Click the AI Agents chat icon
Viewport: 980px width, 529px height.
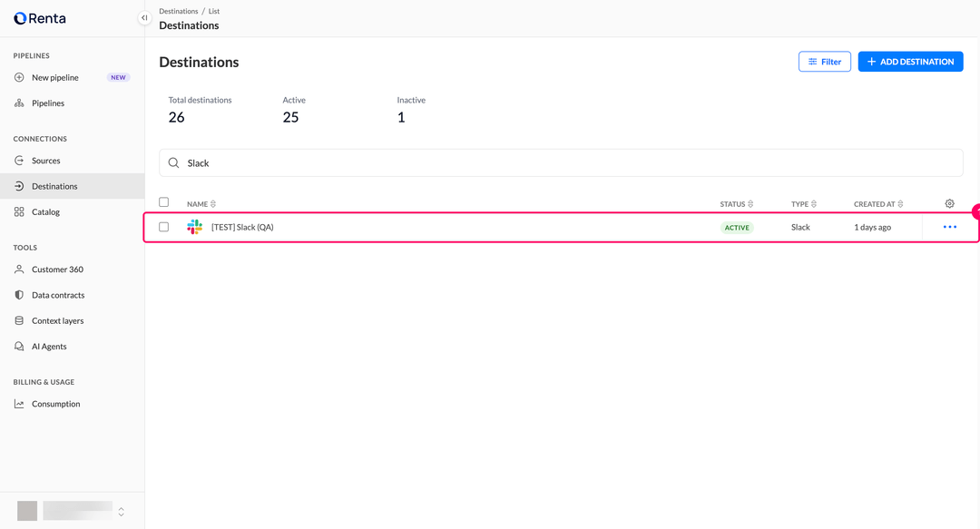click(x=19, y=347)
